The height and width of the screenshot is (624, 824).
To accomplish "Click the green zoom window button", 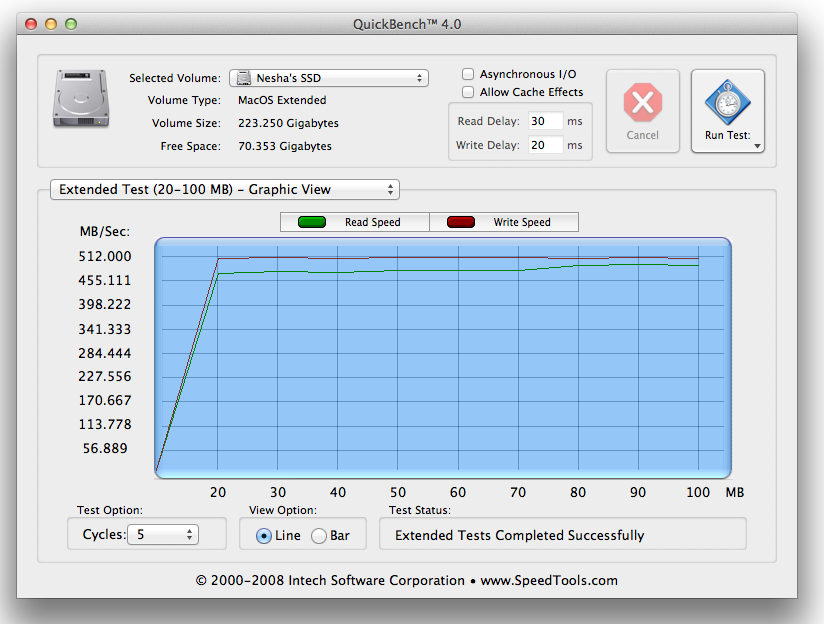I will (71, 24).
